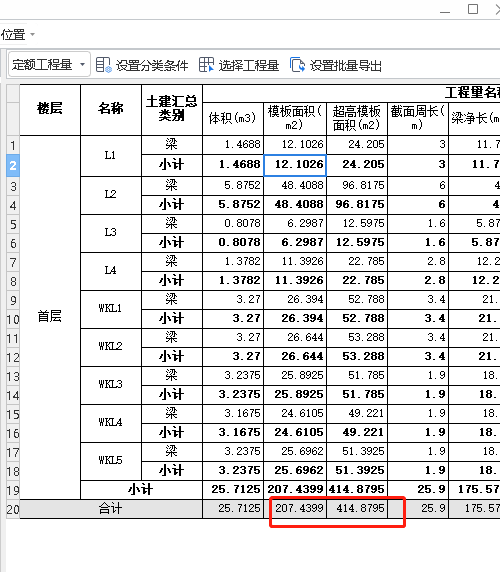The image size is (500, 572).
Task: Click 1.4688 volume in row 1
Action: pos(233,145)
